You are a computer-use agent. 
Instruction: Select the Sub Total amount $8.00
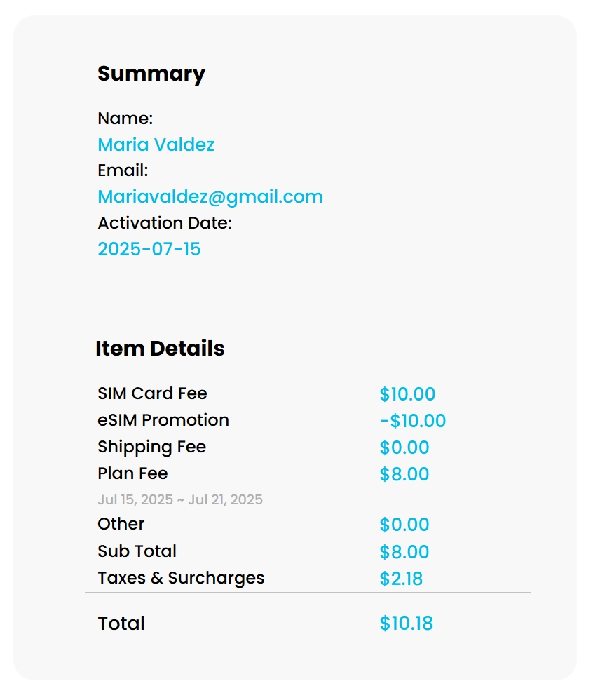404,552
